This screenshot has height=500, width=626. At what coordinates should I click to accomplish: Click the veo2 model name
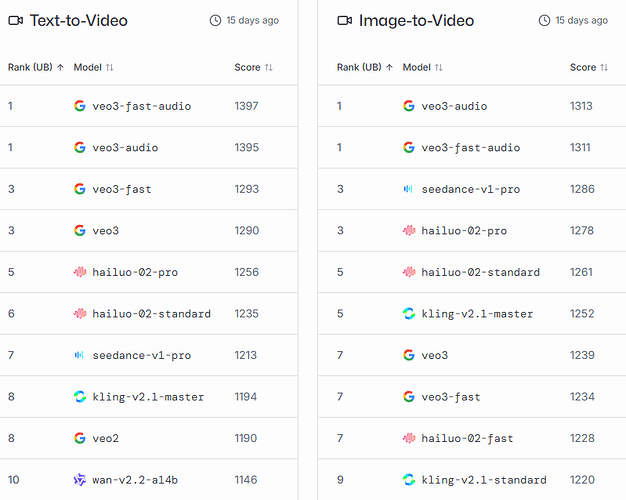pos(105,438)
